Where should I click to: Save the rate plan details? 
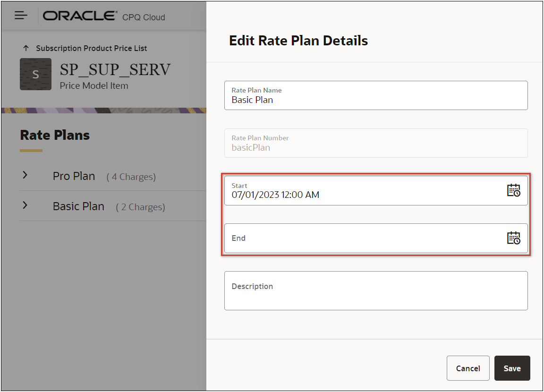point(512,368)
